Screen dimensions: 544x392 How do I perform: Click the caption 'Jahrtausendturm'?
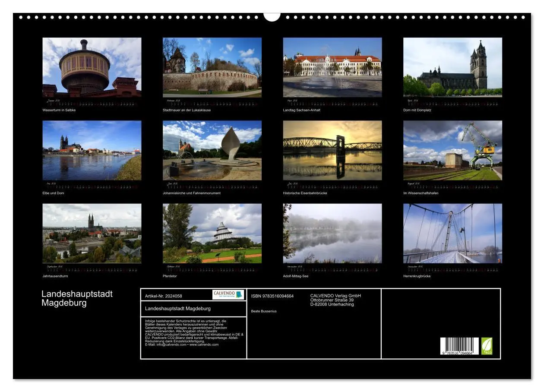55,276
